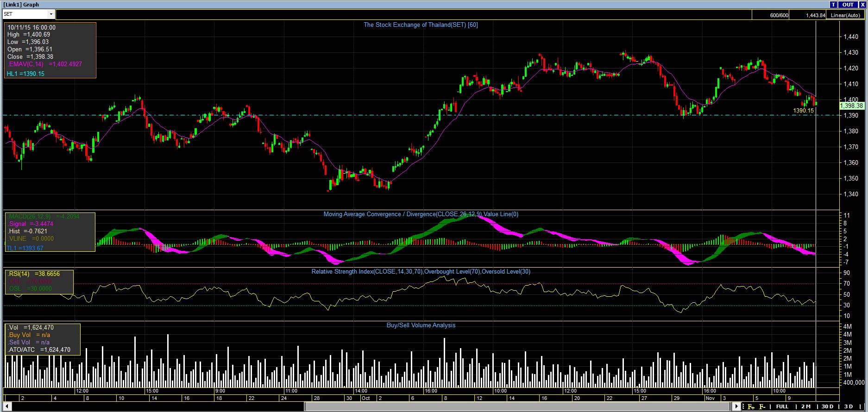Click the OUT button in the title bar
This screenshot has height=412, width=868.
click(848, 5)
